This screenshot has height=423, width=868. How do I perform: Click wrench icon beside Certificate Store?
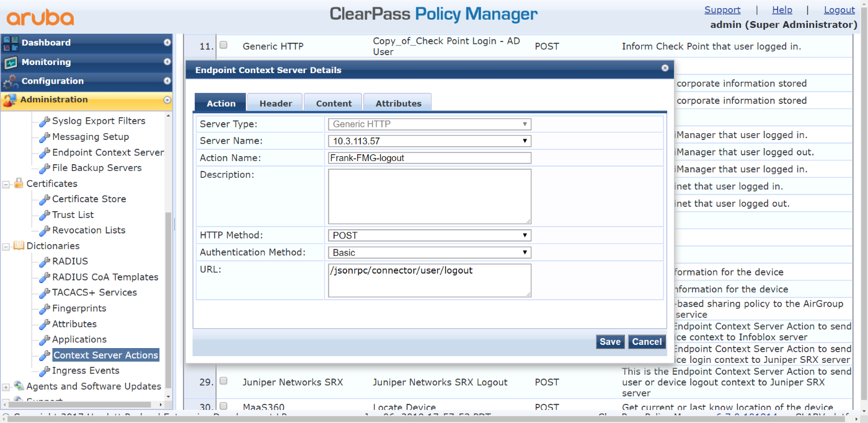click(45, 199)
